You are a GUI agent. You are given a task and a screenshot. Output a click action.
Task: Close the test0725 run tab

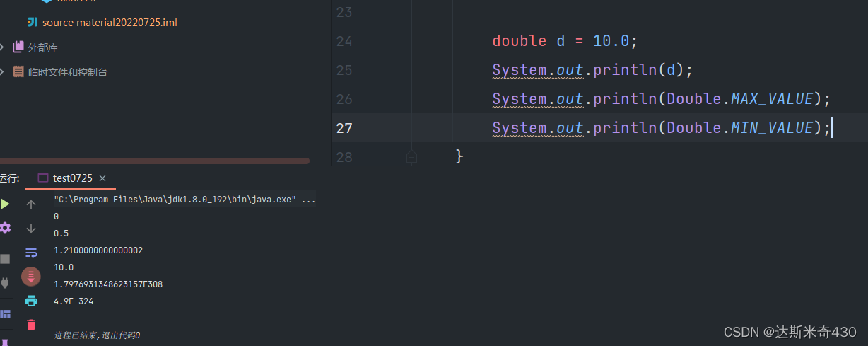click(102, 178)
